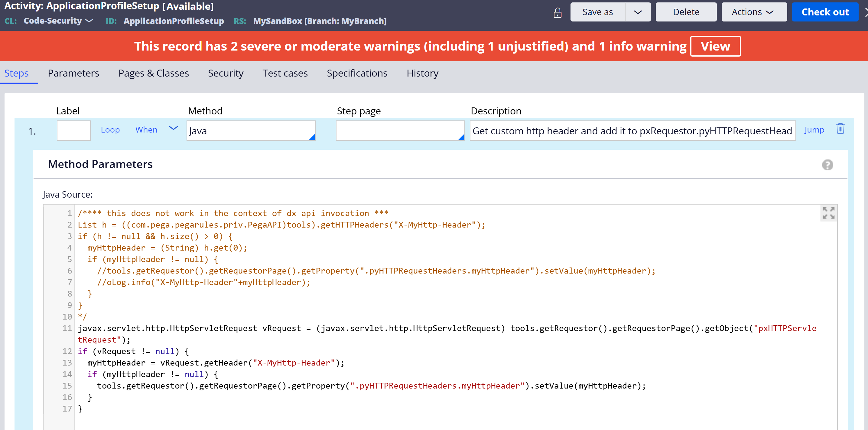868x430 pixels.
Task: Open the Specifications tab
Action: point(357,73)
